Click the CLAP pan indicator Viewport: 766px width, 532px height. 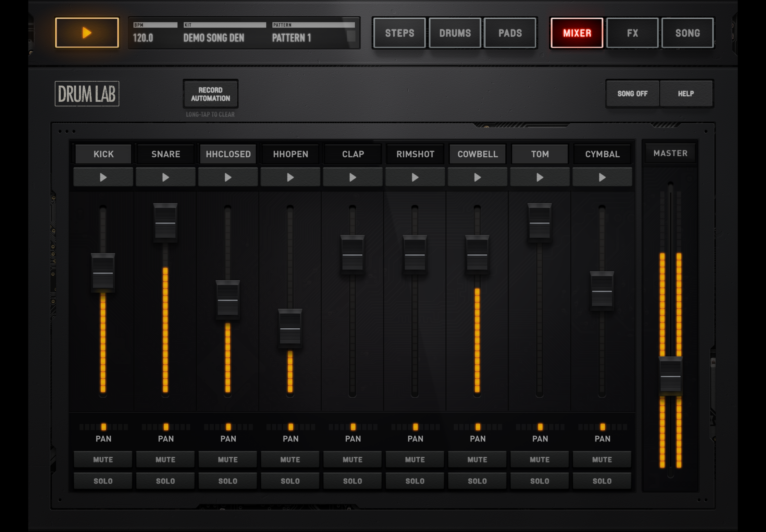point(353,427)
